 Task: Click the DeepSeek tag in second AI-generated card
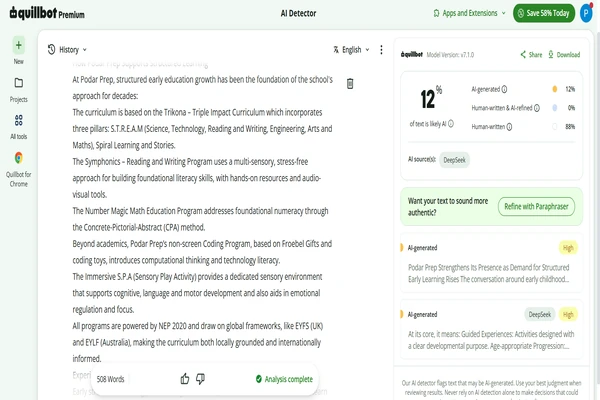pyautogui.click(x=540, y=315)
